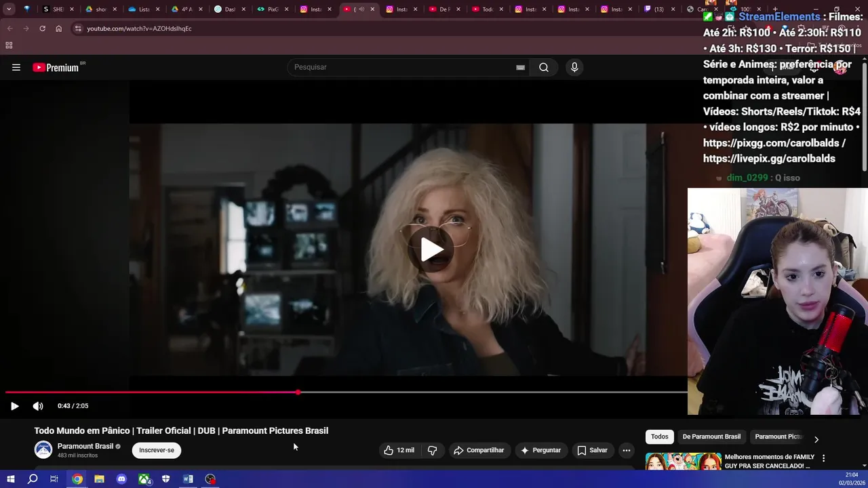Open the YouTube guide hamburger menu
Image resolution: width=868 pixels, height=488 pixels.
16,67
